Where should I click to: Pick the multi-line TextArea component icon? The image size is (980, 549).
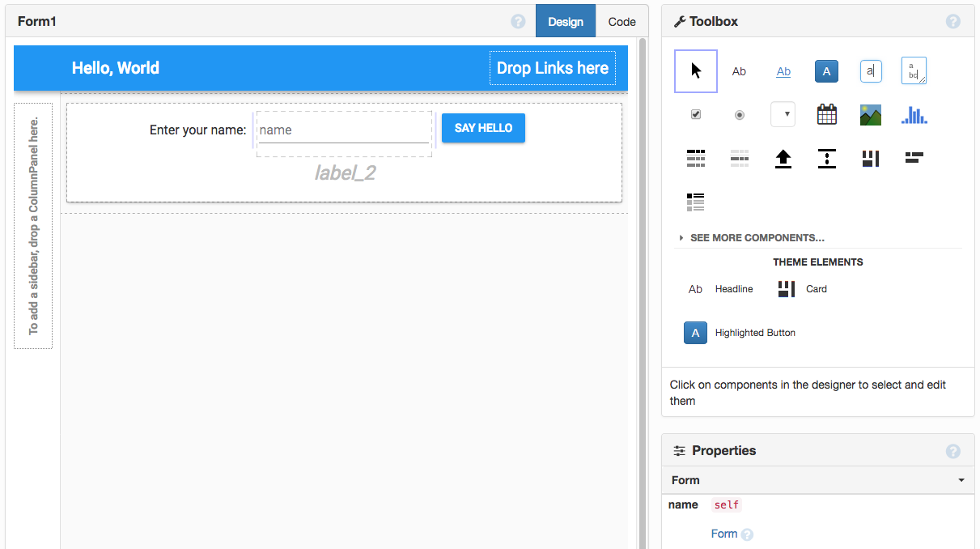(x=914, y=71)
